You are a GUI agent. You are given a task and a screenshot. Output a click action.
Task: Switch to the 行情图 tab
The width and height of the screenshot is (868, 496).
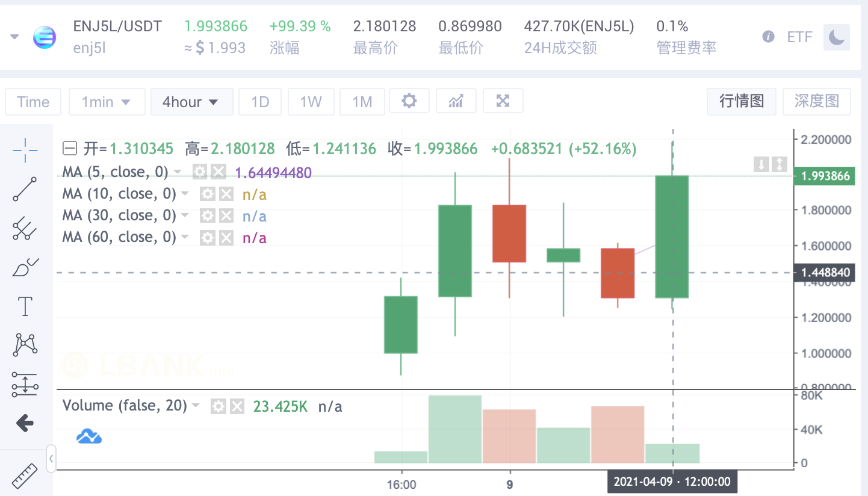click(741, 101)
